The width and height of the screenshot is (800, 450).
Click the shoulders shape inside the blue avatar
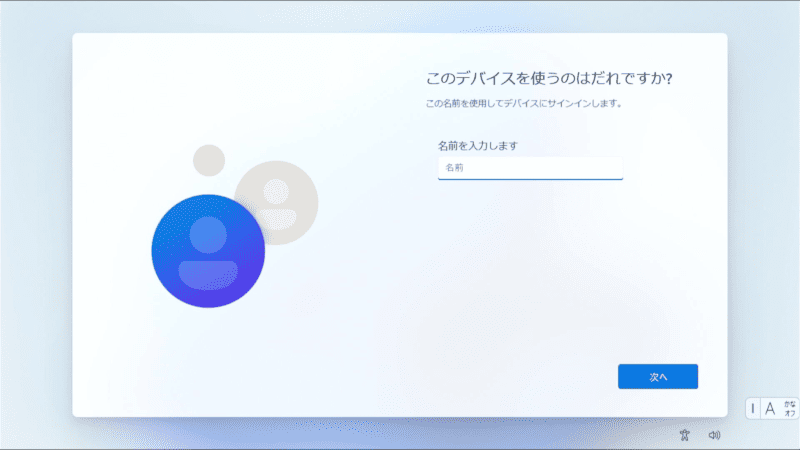point(208,273)
